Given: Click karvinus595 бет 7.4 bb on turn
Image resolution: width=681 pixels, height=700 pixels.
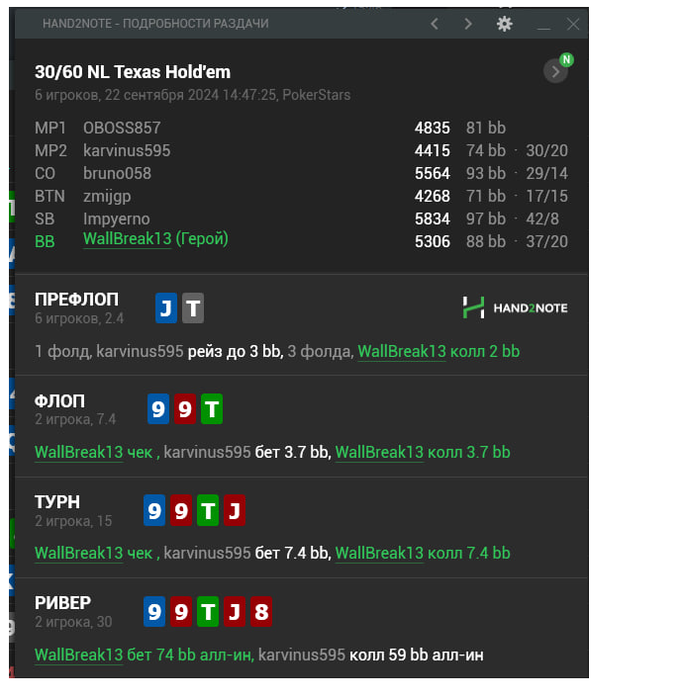Looking at the screenshot, I should click(247, 553).
